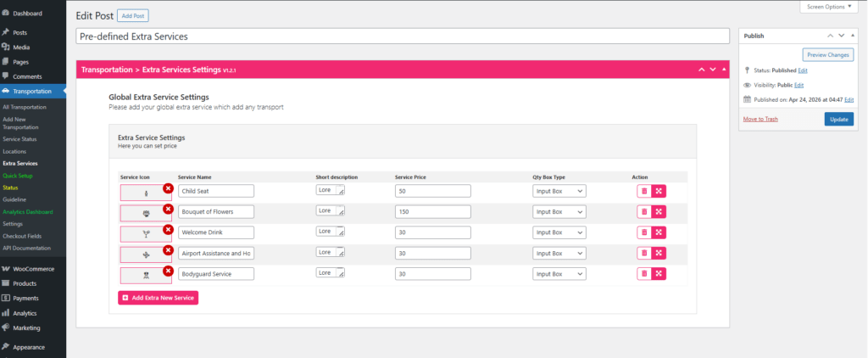Viewport: 868px width, 358px height.
Task: Move Extra Services Settings metabox up
Action: coord(701,70)
